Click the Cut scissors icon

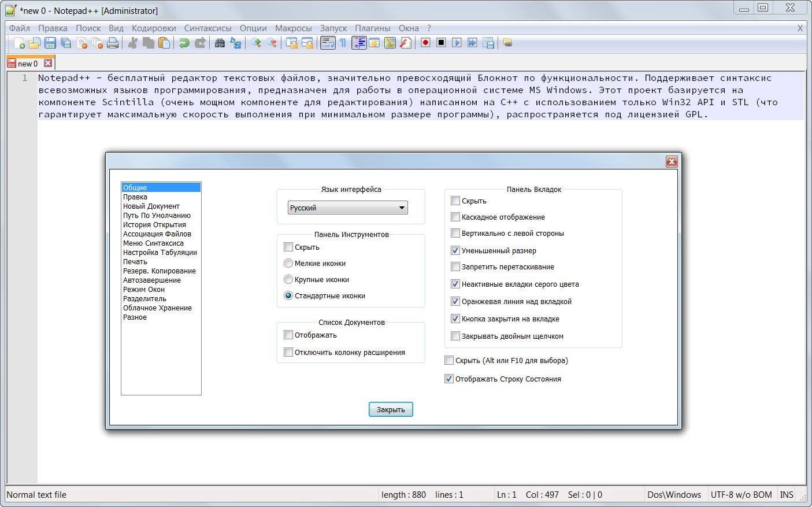(133, 43)
